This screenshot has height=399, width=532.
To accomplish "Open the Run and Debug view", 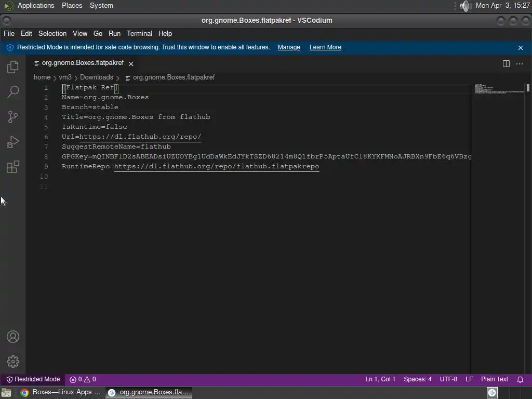I will click(13, 142).
